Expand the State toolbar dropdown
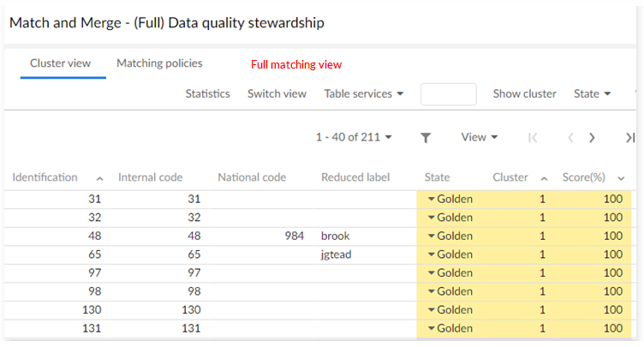Viewport: 644px width, 347px height. 592,93
